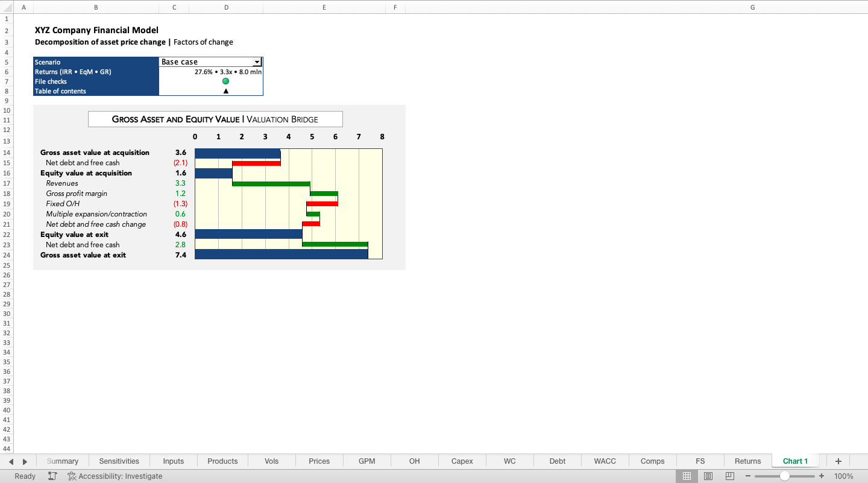Select column D header
The width and height of the screenshot is (868, 483).
click(x=226, y=7)
